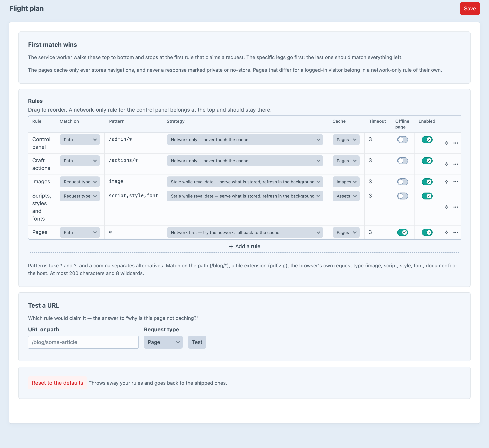This screenshot has width=489, height=448.
Task: Open actions menu for Control panel rule
Action: point(456,143)
